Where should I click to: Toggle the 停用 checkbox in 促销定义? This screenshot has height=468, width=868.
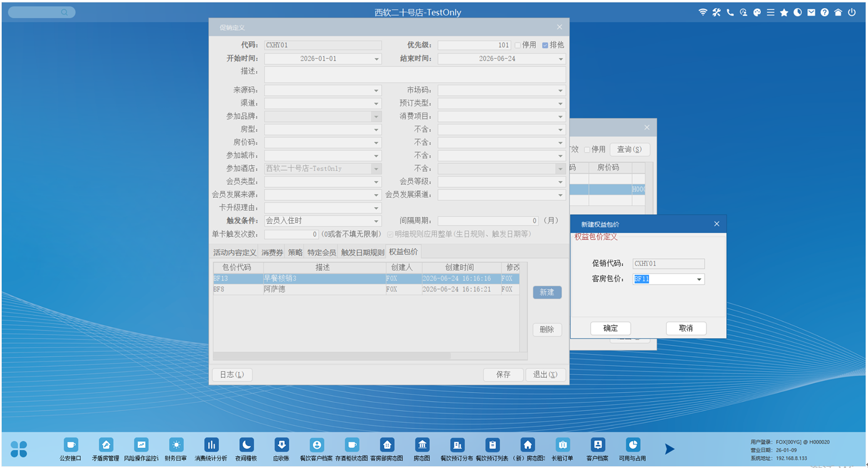[518, 45]
